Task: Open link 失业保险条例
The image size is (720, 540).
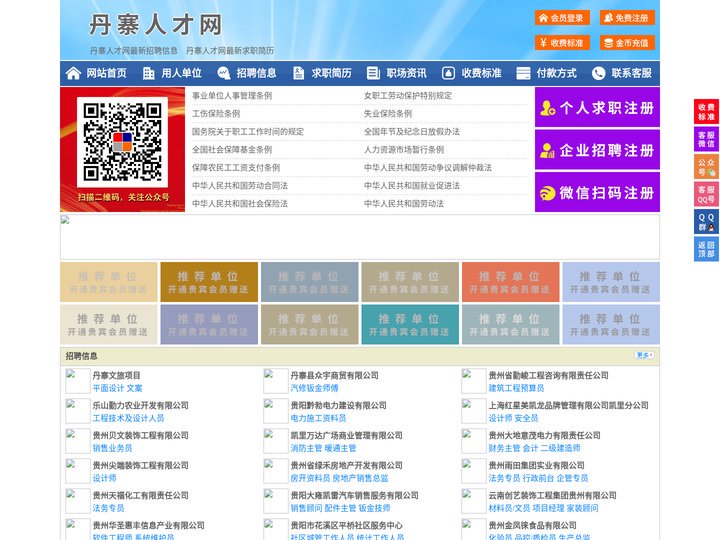Action: [x=388, y=113]
